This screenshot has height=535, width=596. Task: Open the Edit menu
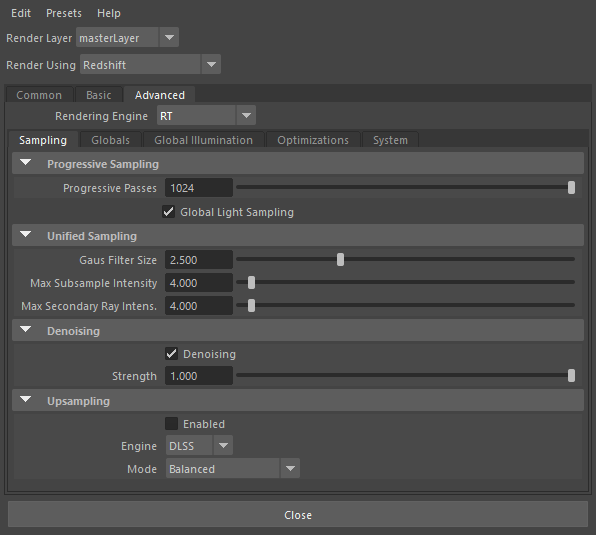coord(21,13)
